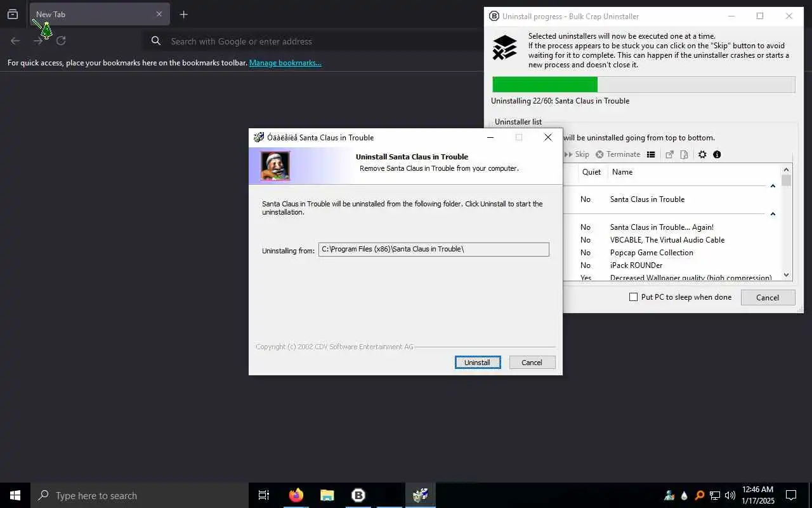Open Task View on the taskbar

coord(264,495)
